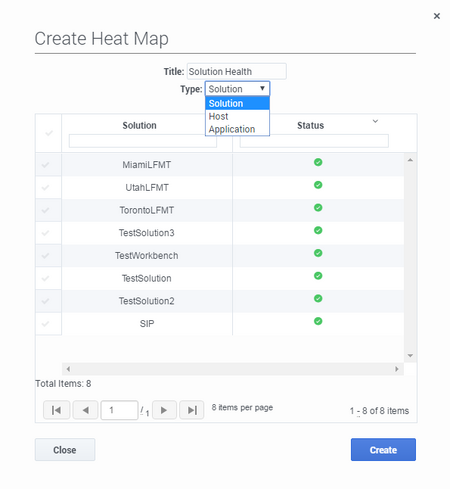Check the TestSolution2 row checkbox
Screen dimensions: 450x489
tap(45, 301)
